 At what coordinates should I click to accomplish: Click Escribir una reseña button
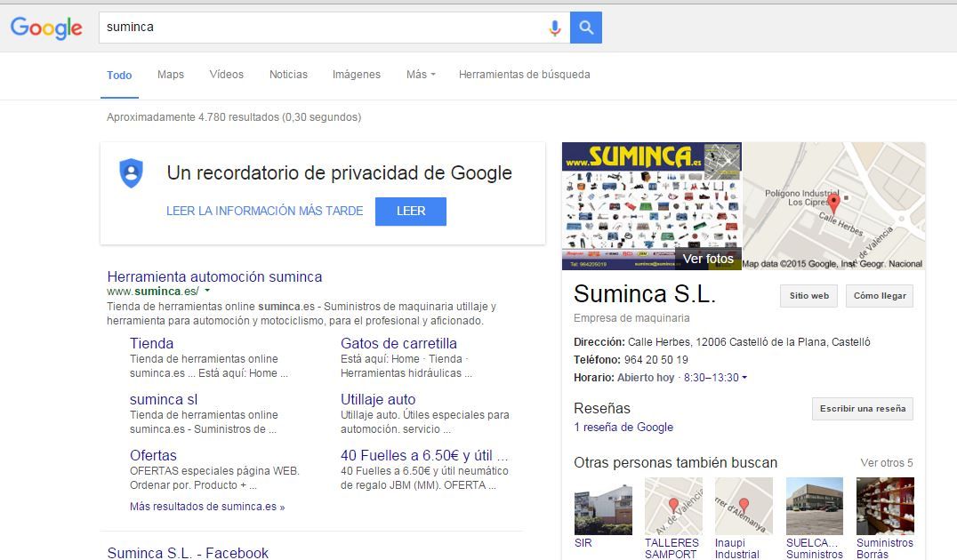coord(863,409)
